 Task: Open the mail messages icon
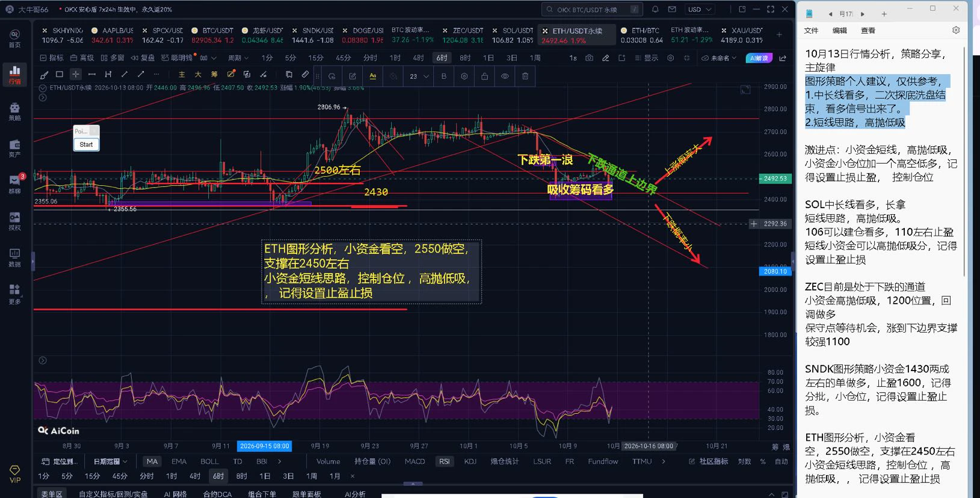(x=672, y=10)
